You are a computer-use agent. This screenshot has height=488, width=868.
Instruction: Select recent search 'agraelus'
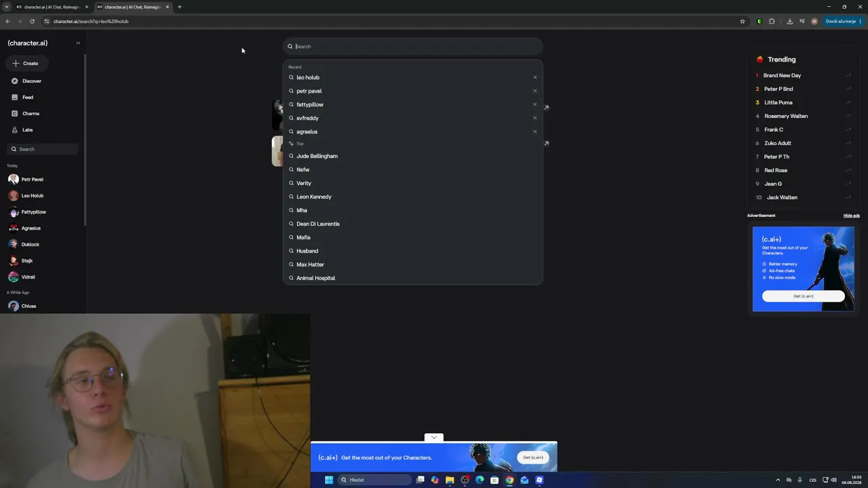[307, 131]
